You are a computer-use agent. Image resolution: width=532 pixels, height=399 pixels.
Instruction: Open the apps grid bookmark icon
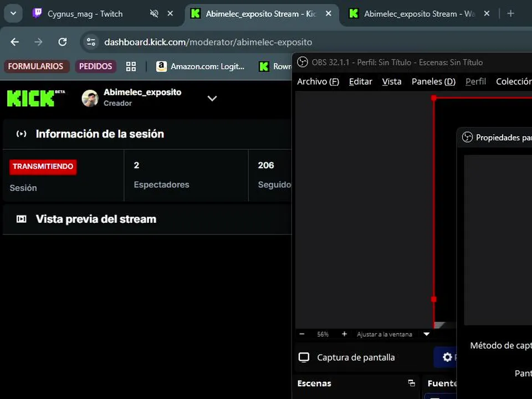click(x=131, y=66)
